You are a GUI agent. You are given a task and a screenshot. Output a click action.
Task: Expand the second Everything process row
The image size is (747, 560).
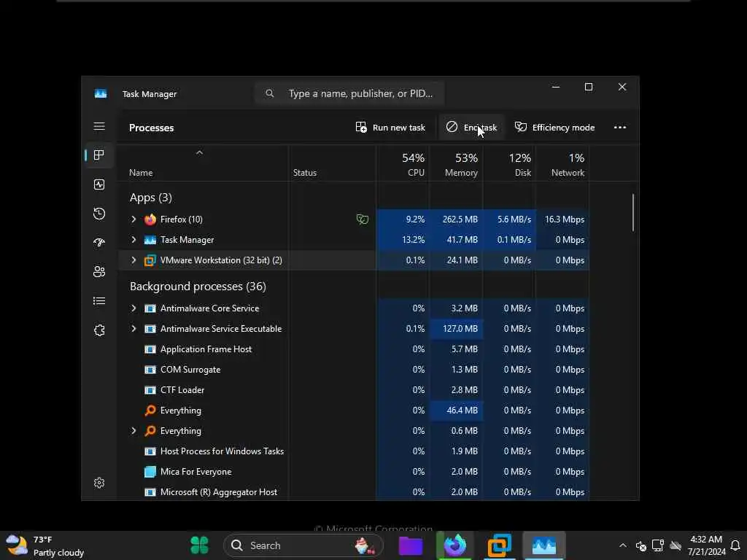click(134, 431)
